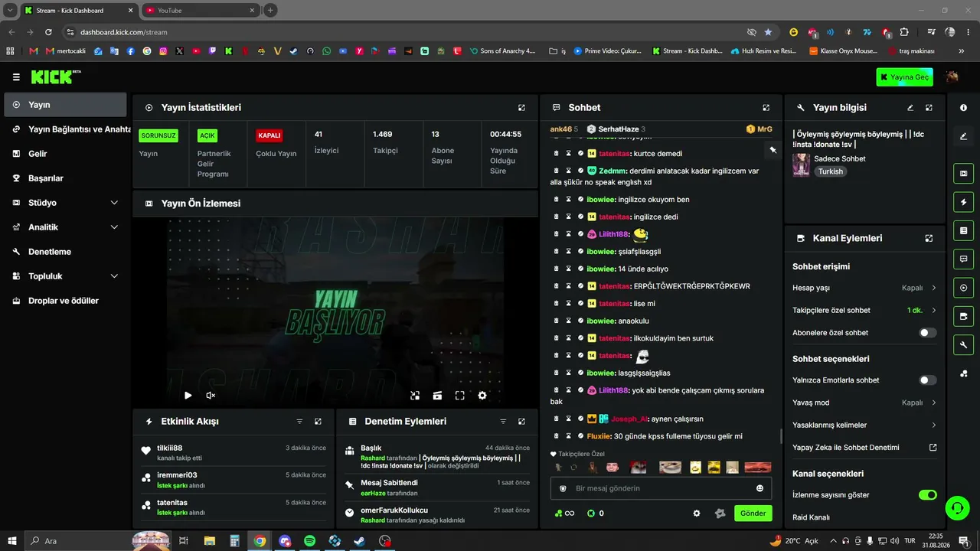
Task: Expand the Analitik sidebar section
Action: (114, 227)
